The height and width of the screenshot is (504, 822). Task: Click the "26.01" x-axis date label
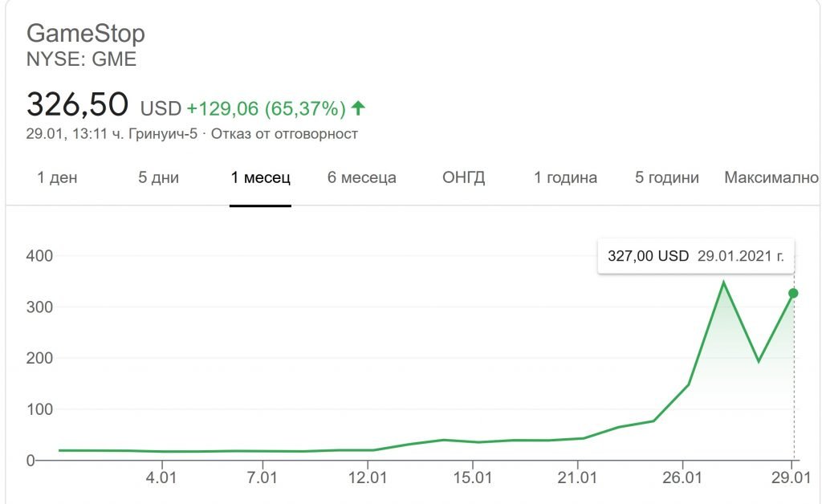point(682,478)
